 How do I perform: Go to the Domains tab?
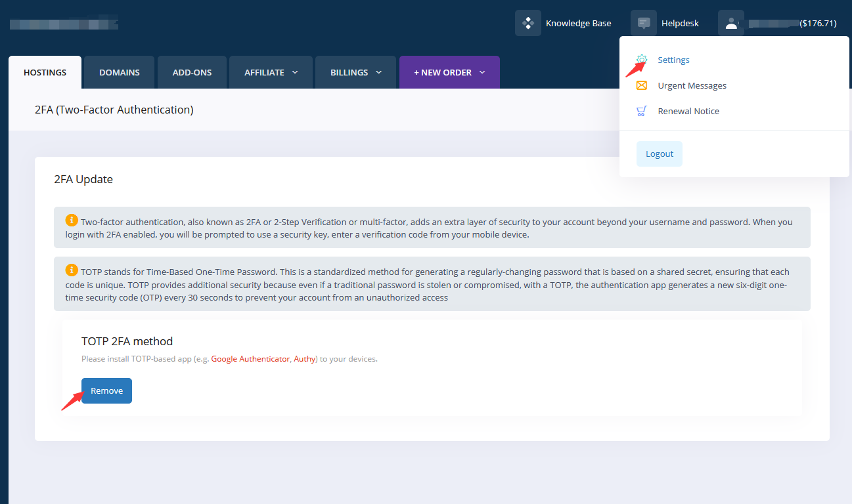click(120, 72)
